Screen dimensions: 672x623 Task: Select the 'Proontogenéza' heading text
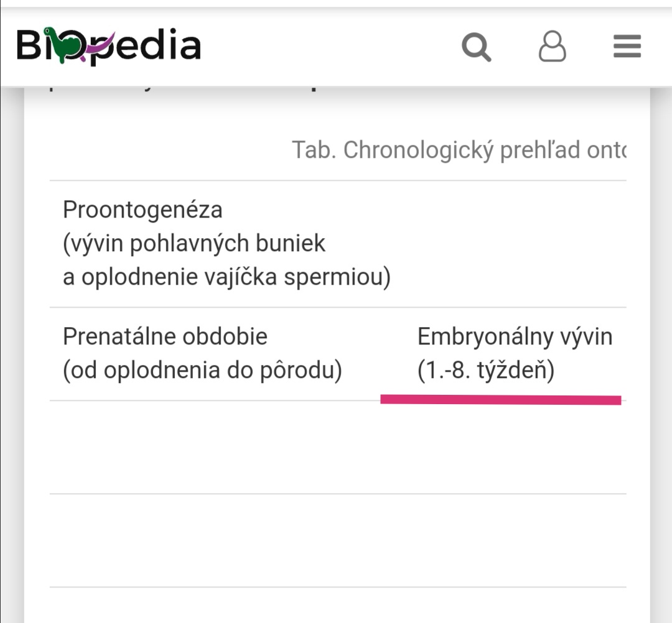(142, 210)
